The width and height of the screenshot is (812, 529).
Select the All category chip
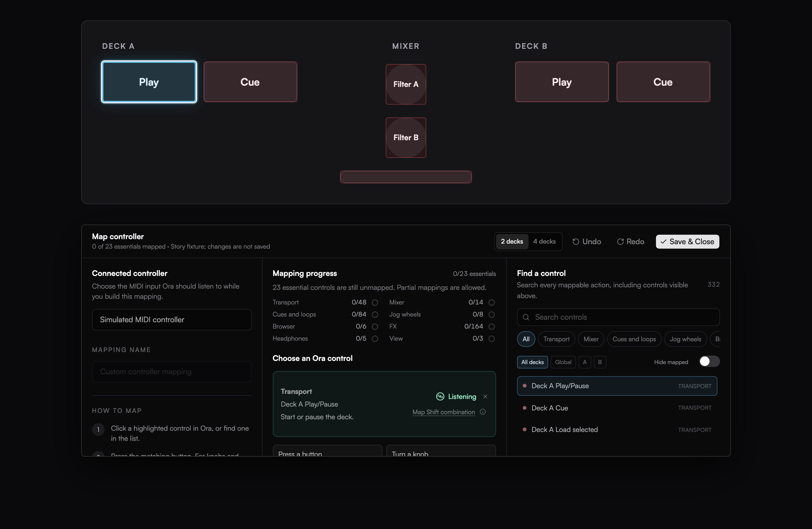(526, 339)
